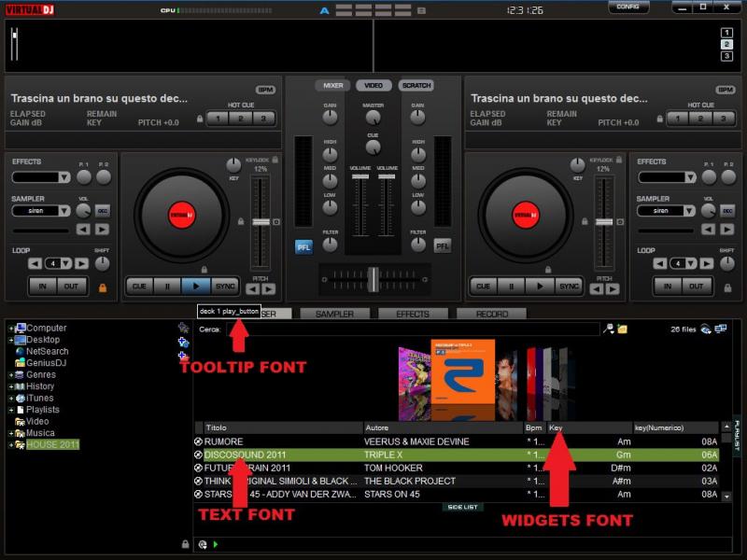The width and height of the screenshot is (747, 560).
Task: Expand the Computer tree node
Action: tap(10, 329)
